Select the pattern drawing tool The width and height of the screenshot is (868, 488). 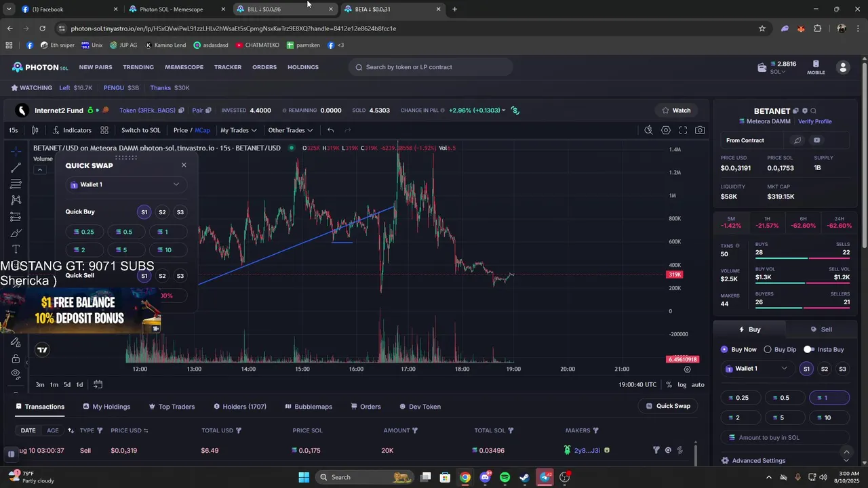tap(16, 200)
